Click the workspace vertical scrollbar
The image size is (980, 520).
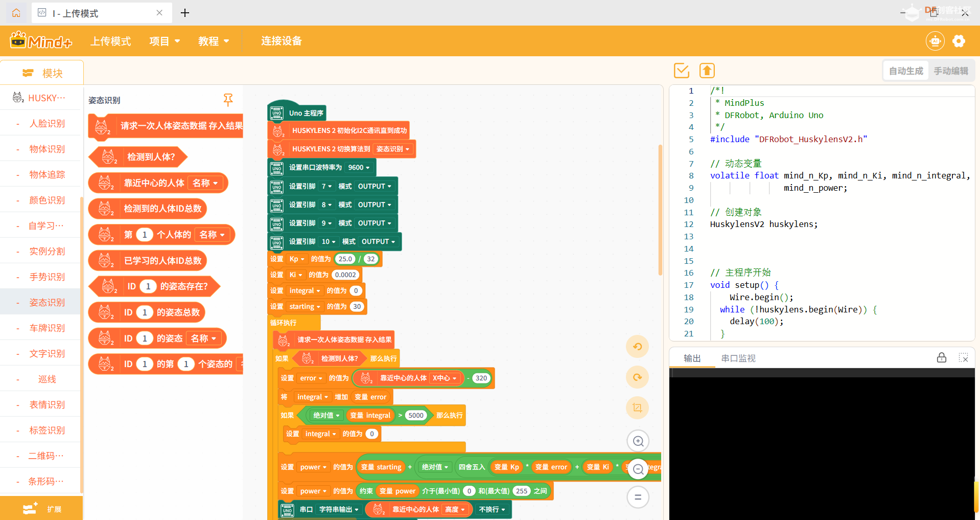(x=660, y=210)
